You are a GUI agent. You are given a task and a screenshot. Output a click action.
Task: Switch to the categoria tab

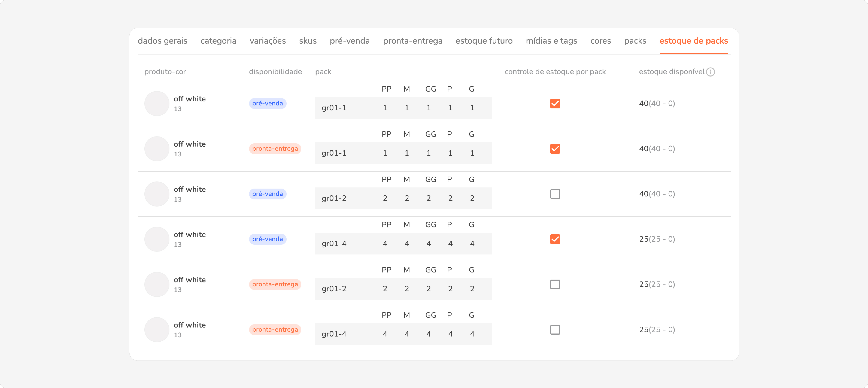(x=218, y=41)
